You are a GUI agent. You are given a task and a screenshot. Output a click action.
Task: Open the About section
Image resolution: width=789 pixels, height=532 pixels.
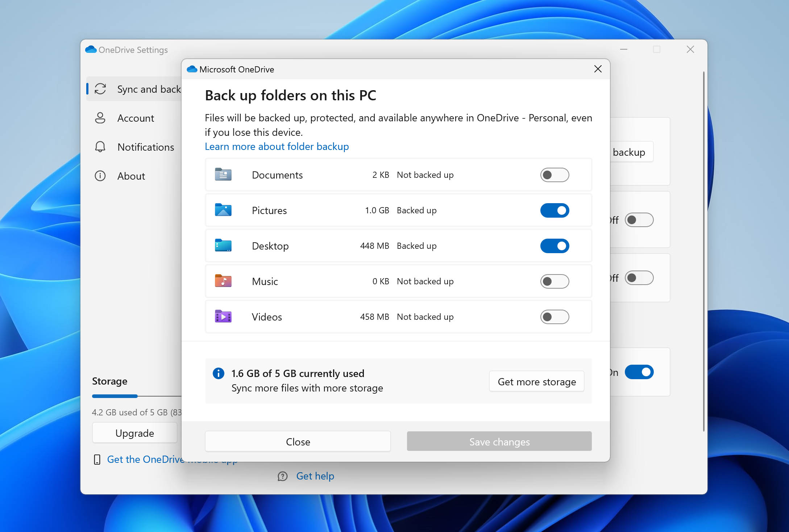134,176
